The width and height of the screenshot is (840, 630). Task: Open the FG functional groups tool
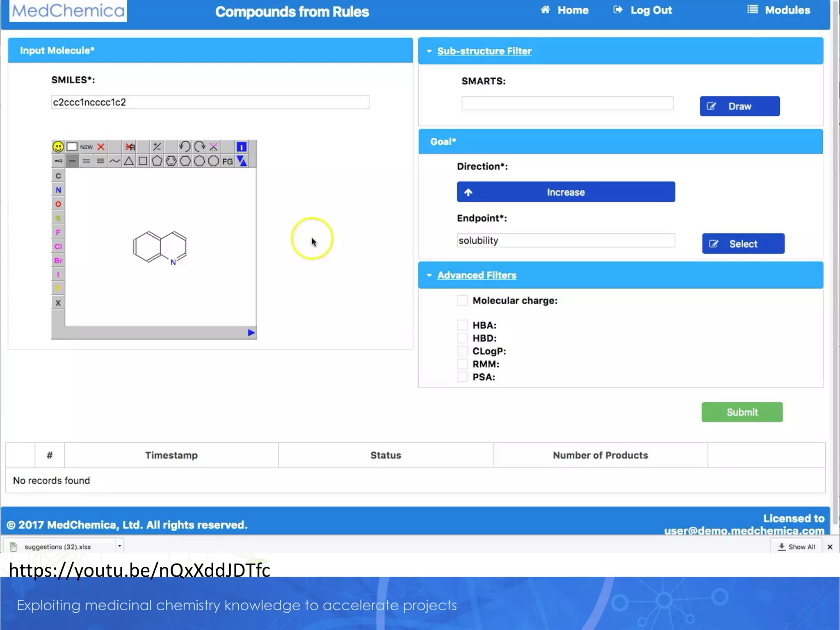228,161
